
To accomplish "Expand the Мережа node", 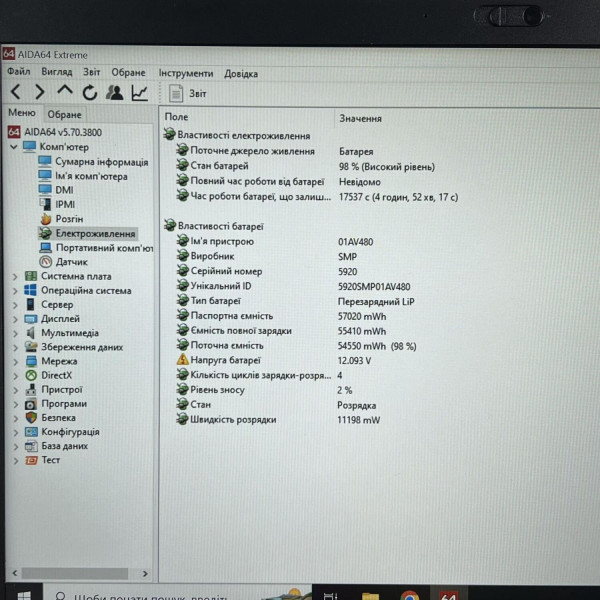I will coord(15,362).
